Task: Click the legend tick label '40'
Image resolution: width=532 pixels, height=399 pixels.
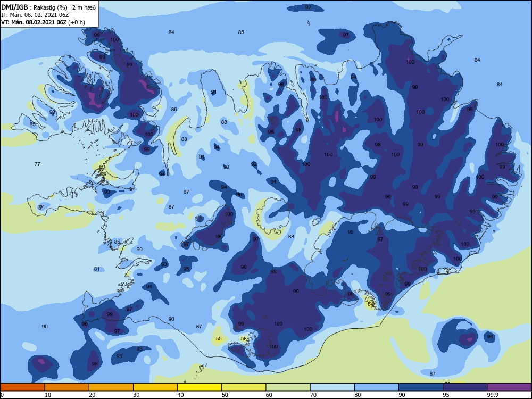Action: tap(181, 395)
